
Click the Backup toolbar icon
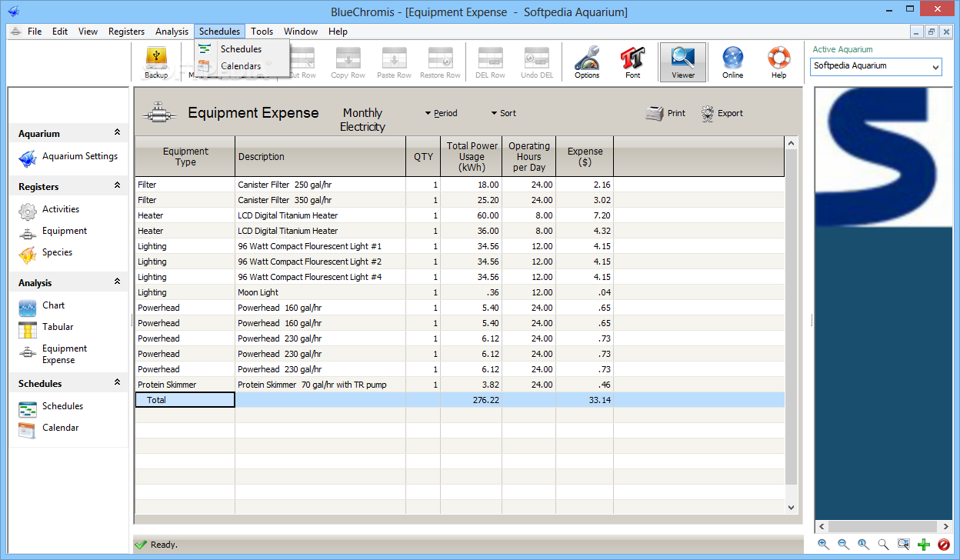click(156, 62)
